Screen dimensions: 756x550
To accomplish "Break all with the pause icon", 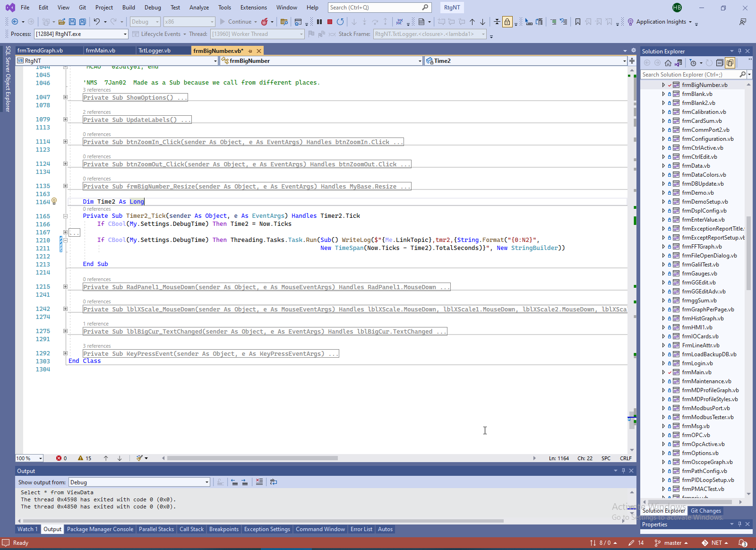I will pos(319,22).
